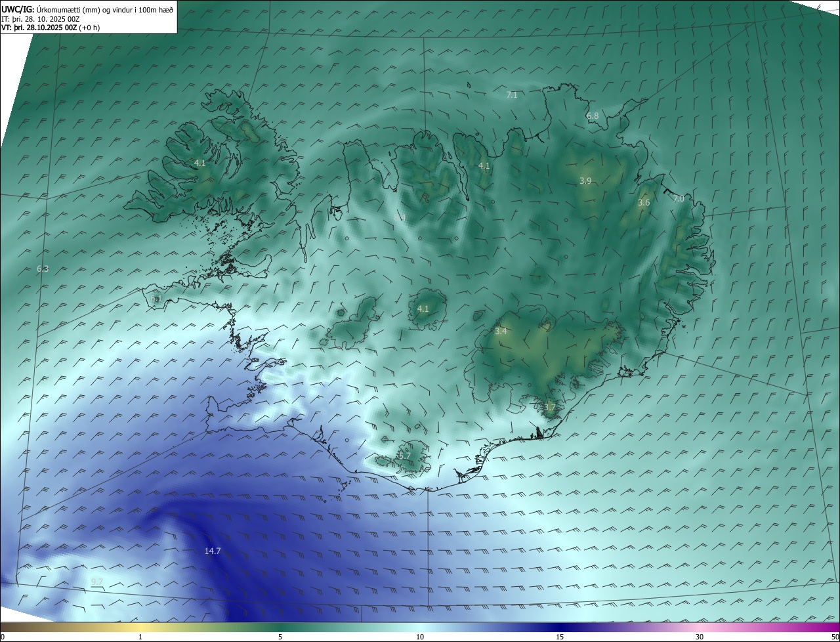Click the title text 'UWC/IG: Úrkomumætti (mm)'

52,9
